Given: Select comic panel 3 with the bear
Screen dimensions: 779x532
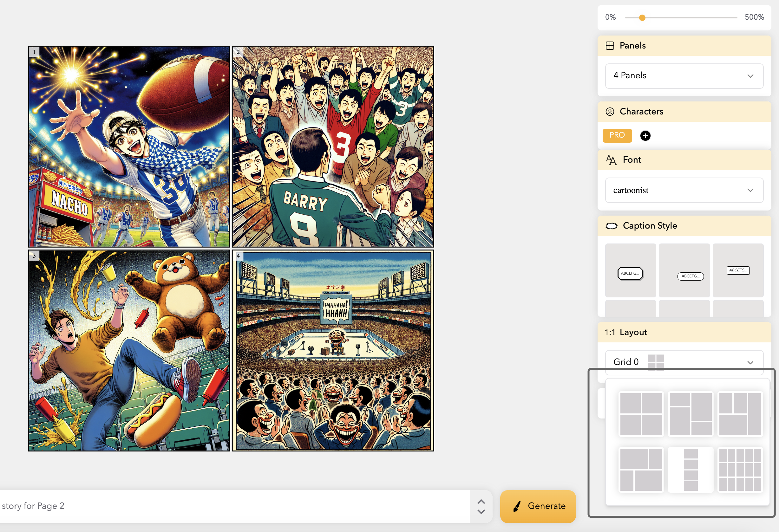Looking at the screenshot, I should tap(129, 350).
